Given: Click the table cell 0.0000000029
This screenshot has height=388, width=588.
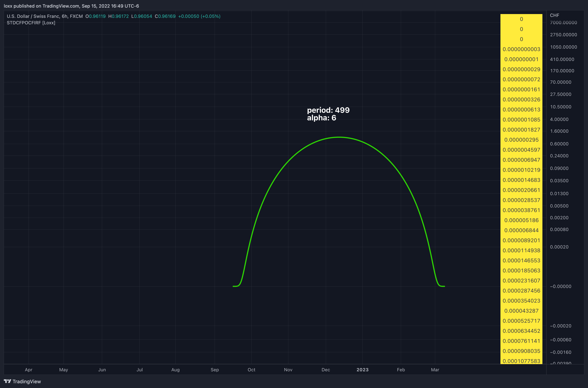Looking at the screenshot, I should click(521, 69).
